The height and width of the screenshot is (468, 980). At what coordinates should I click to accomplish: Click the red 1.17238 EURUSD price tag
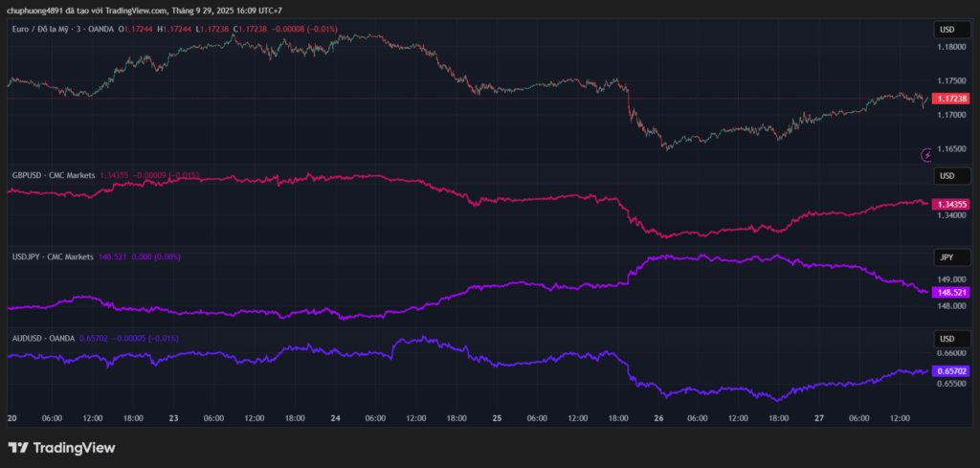[951, 99]
